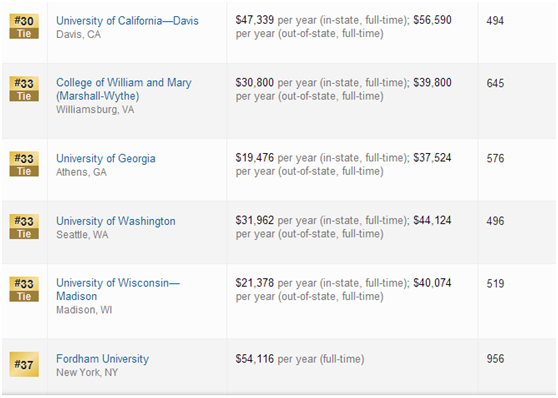Image resolution: width=558 pixels, height=398 pixels.
Task: Open University of Washington school page
Action: coord(116,221)
